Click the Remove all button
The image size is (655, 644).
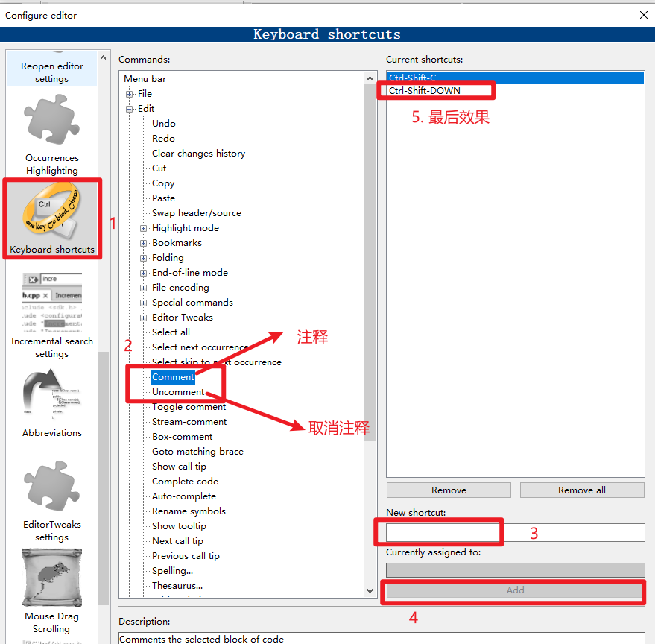[582, 490]
